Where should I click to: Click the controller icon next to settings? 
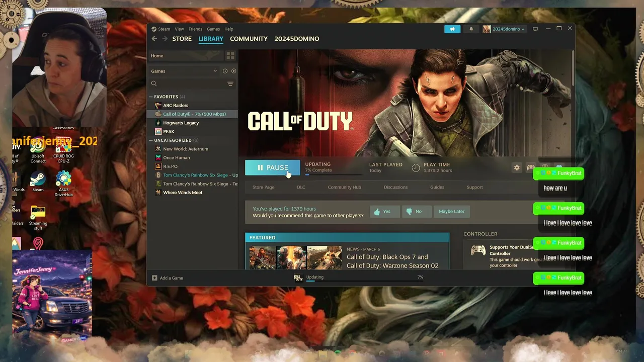530,168
